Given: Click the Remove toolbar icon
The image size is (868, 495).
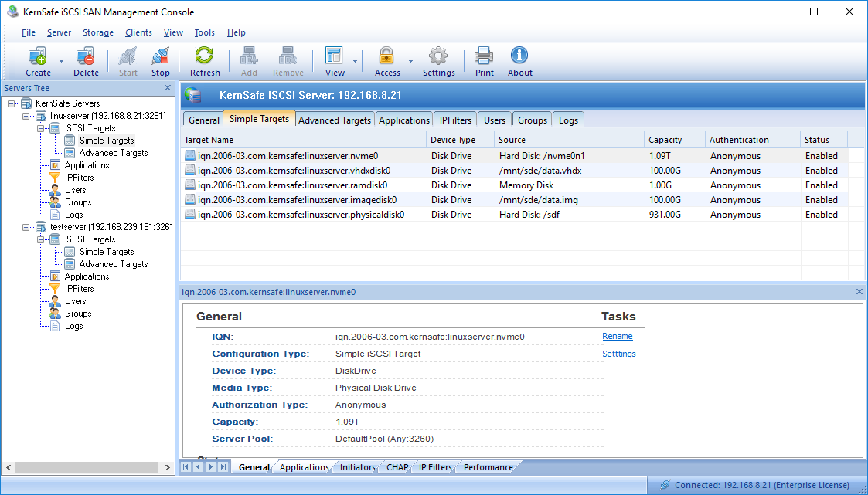Looking at the screenshot, I should tap(288, 56).
